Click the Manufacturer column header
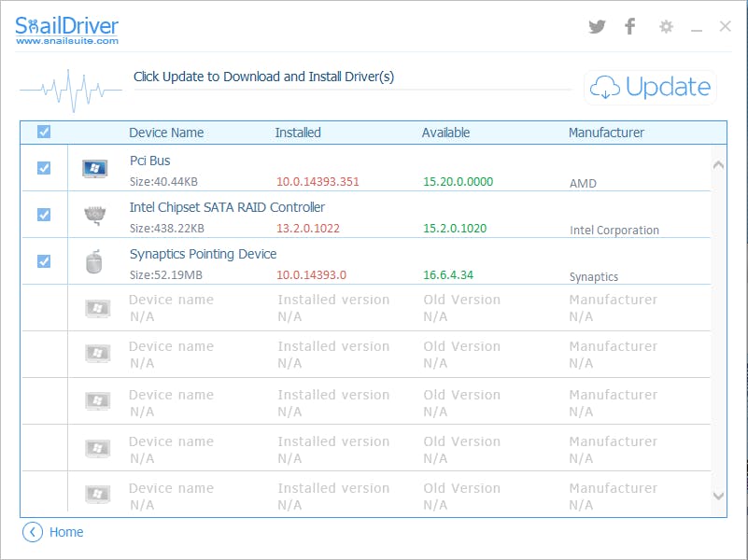 pyautogui.click(x=606, y=133)
